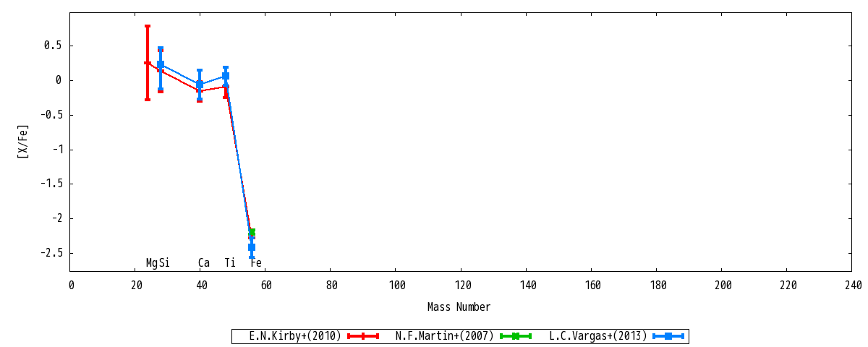
Task: Select the blue Vargas legend line sample
Action: point(668,336)
